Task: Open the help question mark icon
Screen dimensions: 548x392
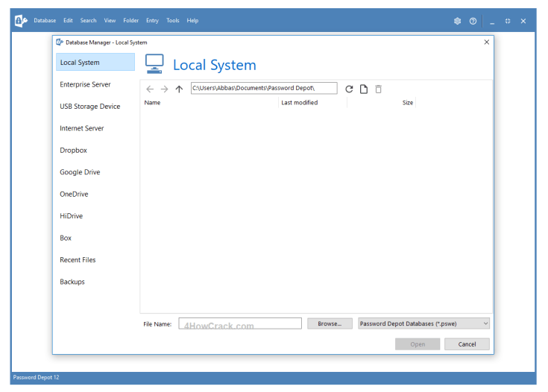Action: 473,21
